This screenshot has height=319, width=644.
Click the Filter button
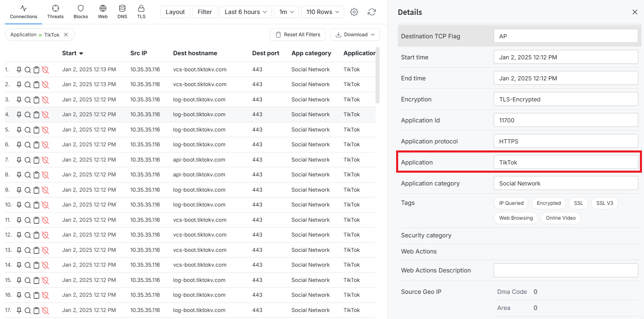pyautogui.click(x=205, y=12)
